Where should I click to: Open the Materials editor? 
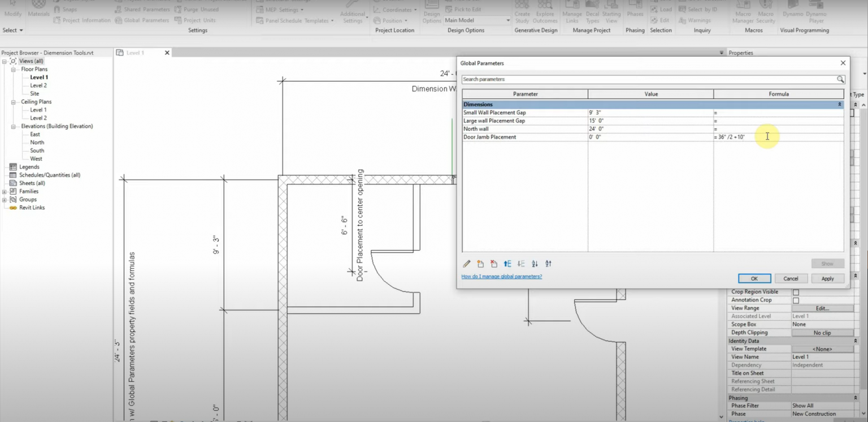pos(38,14)
